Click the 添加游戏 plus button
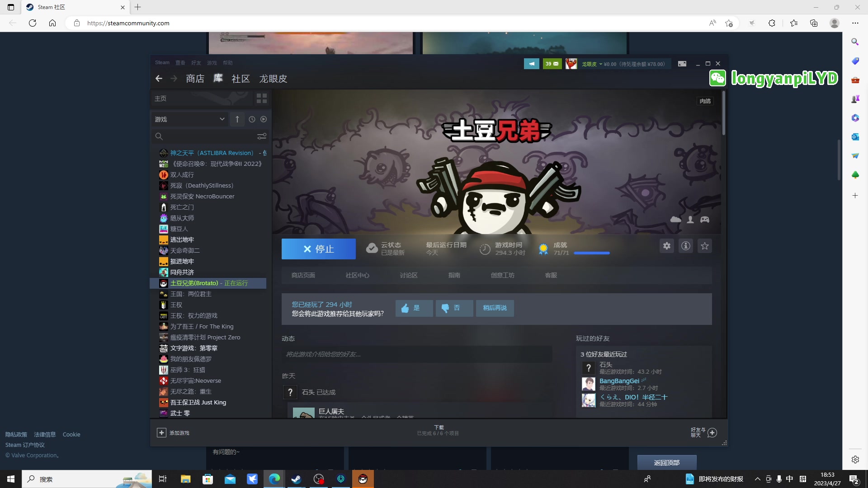The image size is (868, 488). (x=161, y=433)
